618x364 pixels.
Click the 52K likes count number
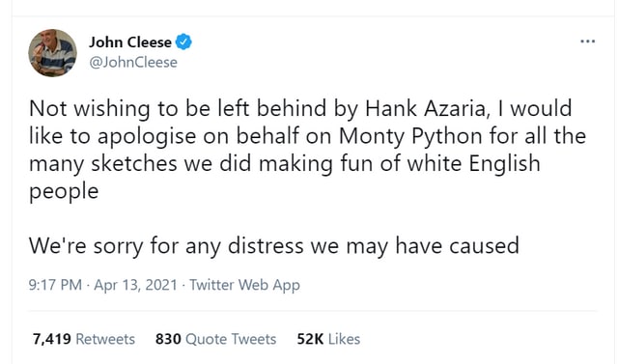[310, 339]
